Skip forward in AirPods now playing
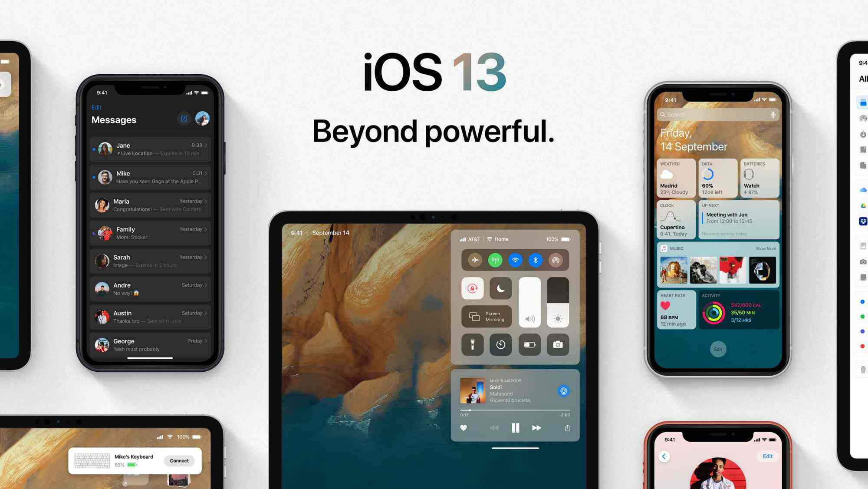The image size is (868, 489). (x=536, y=427)
